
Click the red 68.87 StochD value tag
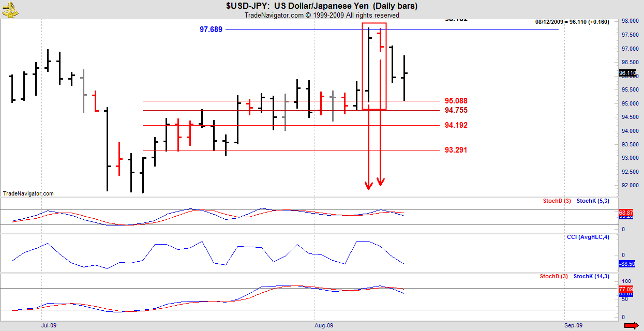(626, 212)
